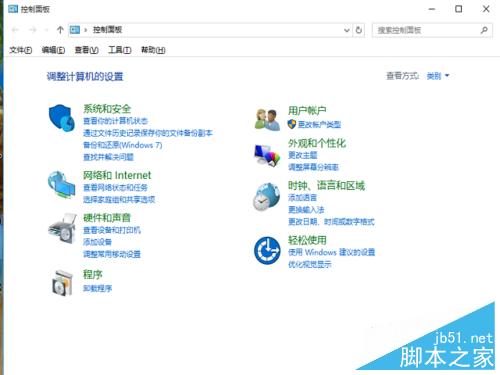This screenshot has height=375, width=500.
Task: Click 查找并解决问题 link
Action: (108, 157)
